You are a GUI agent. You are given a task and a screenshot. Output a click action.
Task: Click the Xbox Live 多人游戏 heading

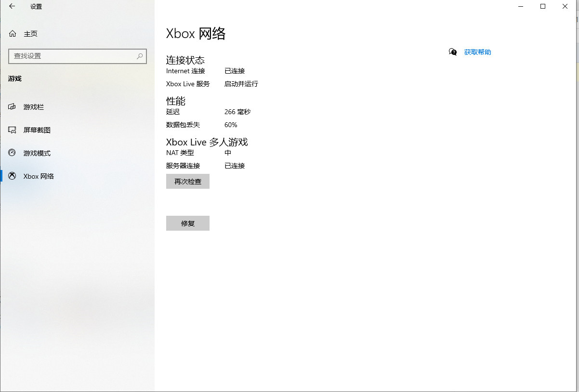(207, 142)
